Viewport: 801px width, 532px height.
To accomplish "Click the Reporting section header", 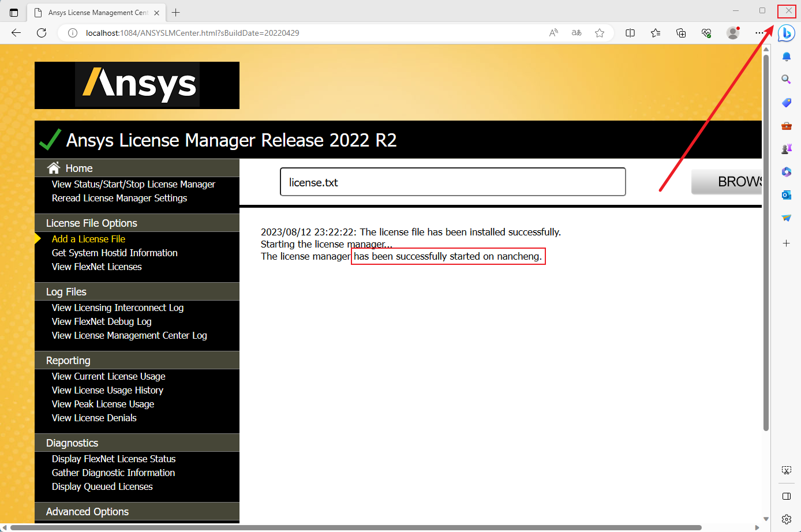I will pyautogui.click(x=137, y=360).
